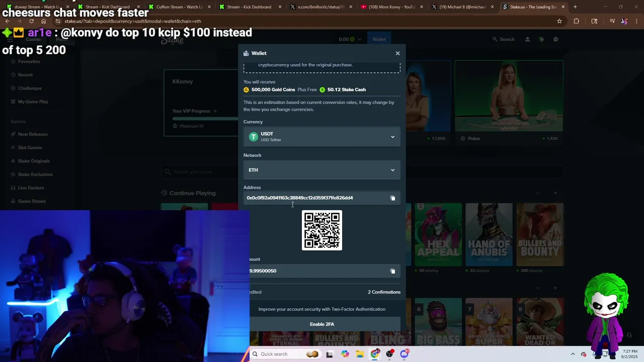Open a new browser tab

(575, 7)
